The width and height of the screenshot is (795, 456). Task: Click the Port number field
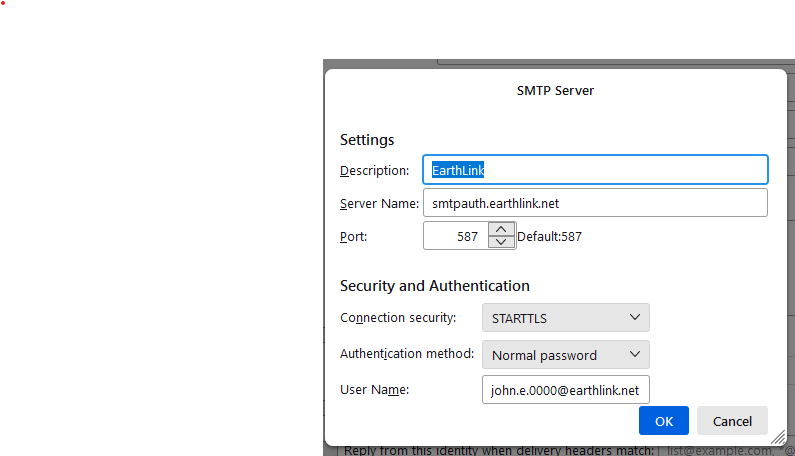(456, 236)
